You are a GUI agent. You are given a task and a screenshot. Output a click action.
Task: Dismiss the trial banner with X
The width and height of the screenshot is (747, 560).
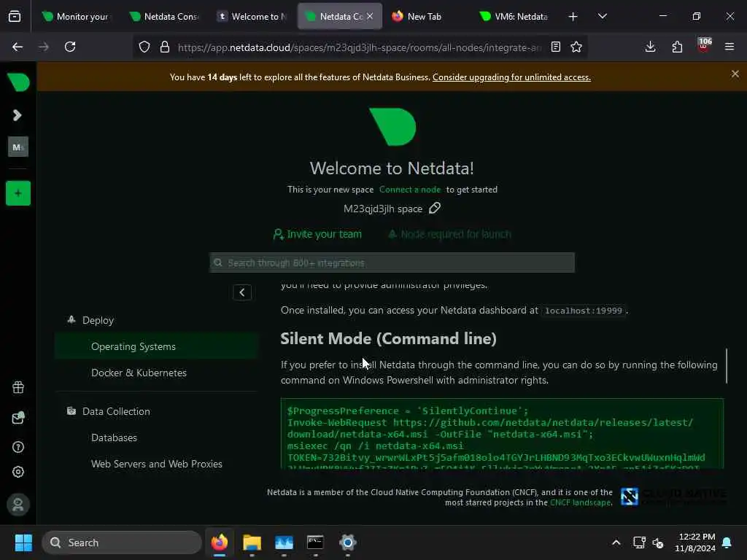pyautogui.click(x=735, y=74)
